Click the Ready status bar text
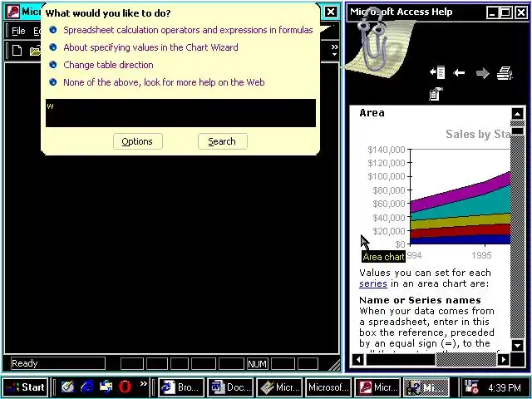The image size is (532, 399). (24, 363)
